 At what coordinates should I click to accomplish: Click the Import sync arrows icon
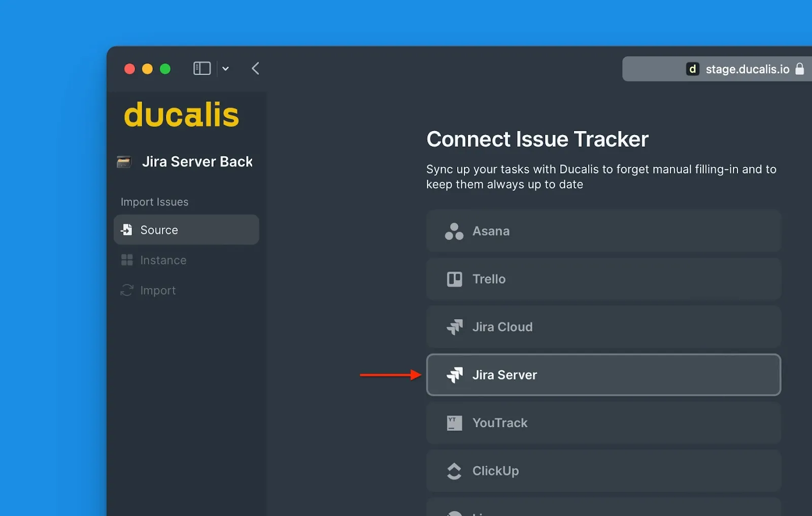(x=126, y=290)
